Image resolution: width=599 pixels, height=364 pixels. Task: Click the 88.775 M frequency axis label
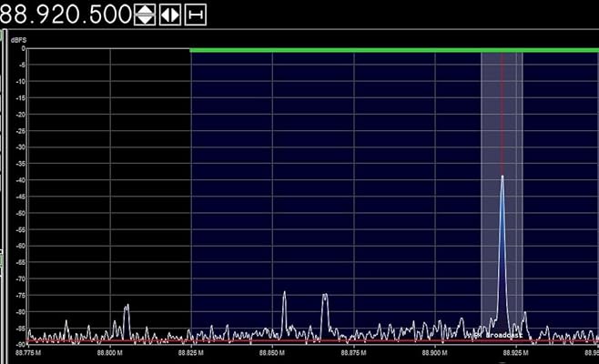click(28, 352)
